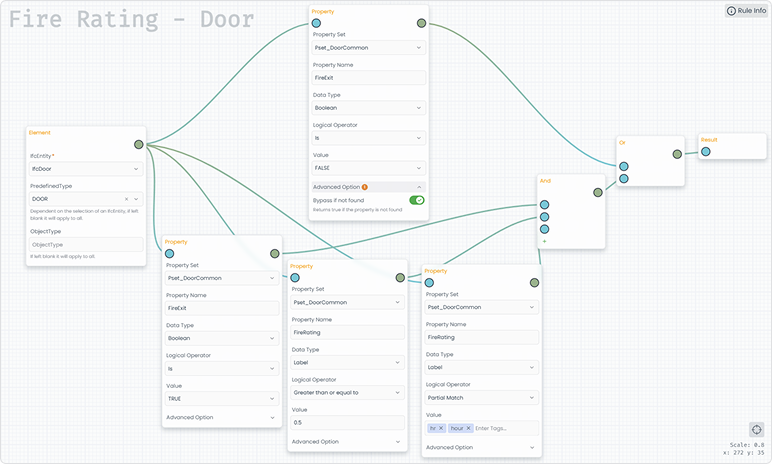Remove the 'hr' tag with its x
The width and height of the screenshot is (772, 464).
point(441,428)
